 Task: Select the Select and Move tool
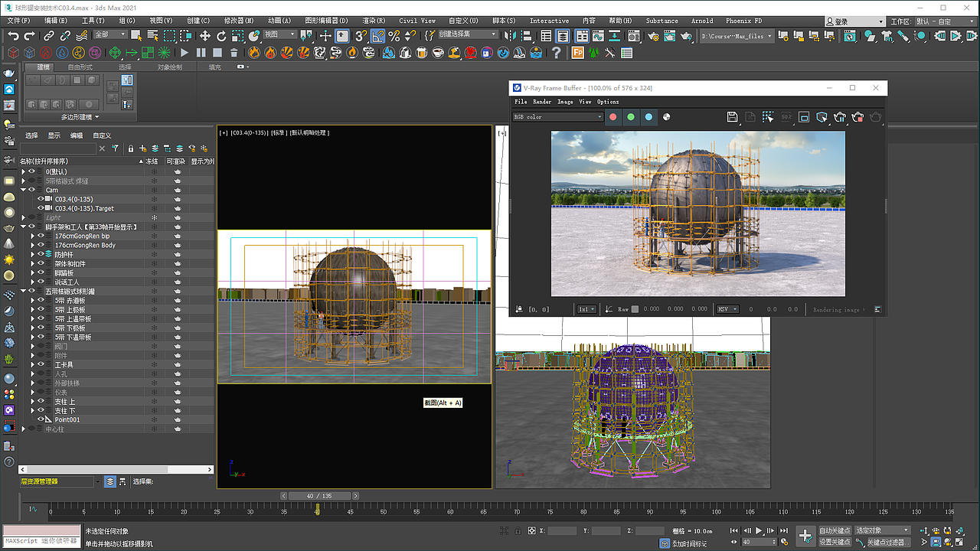205,35
